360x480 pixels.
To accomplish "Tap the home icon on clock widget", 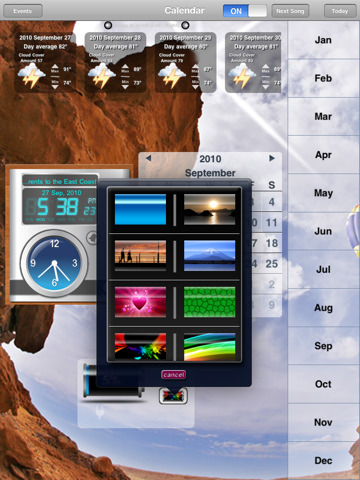I will click(x=91, y=238).
